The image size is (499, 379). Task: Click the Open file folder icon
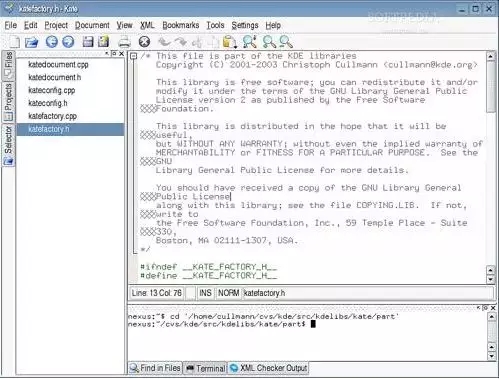32,42
